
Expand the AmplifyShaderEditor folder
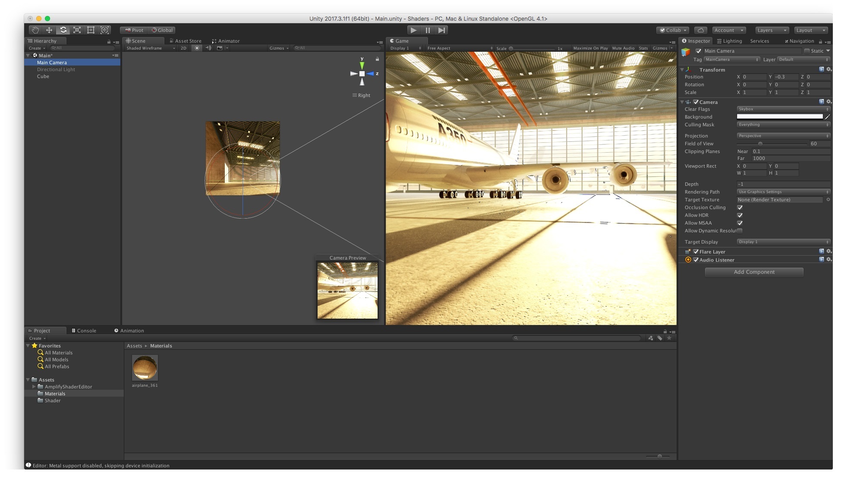coord(34,387)
